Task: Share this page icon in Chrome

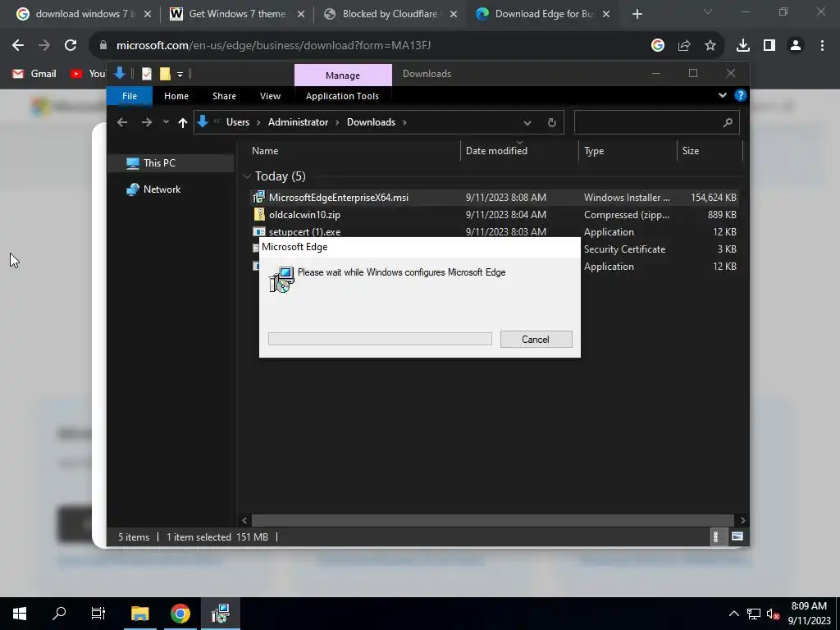Action: pyautogui.click(x=684, y=46)
